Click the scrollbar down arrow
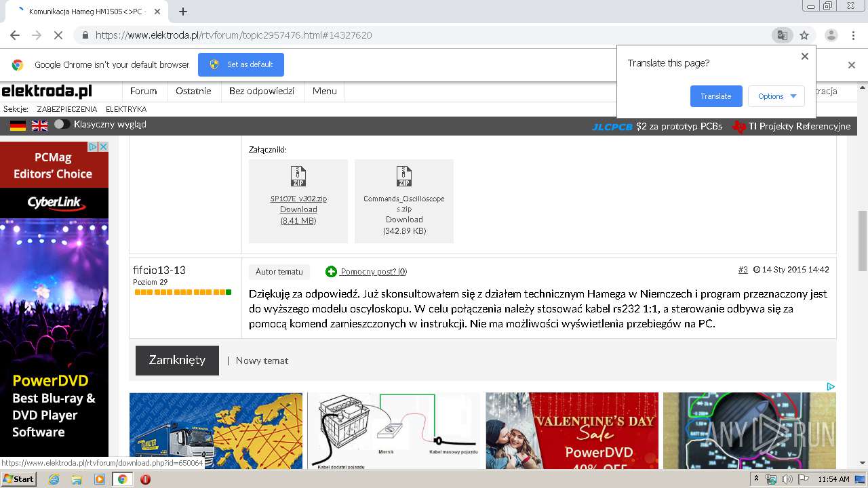Screen dimensions: 868x488 tap(863, 464)
